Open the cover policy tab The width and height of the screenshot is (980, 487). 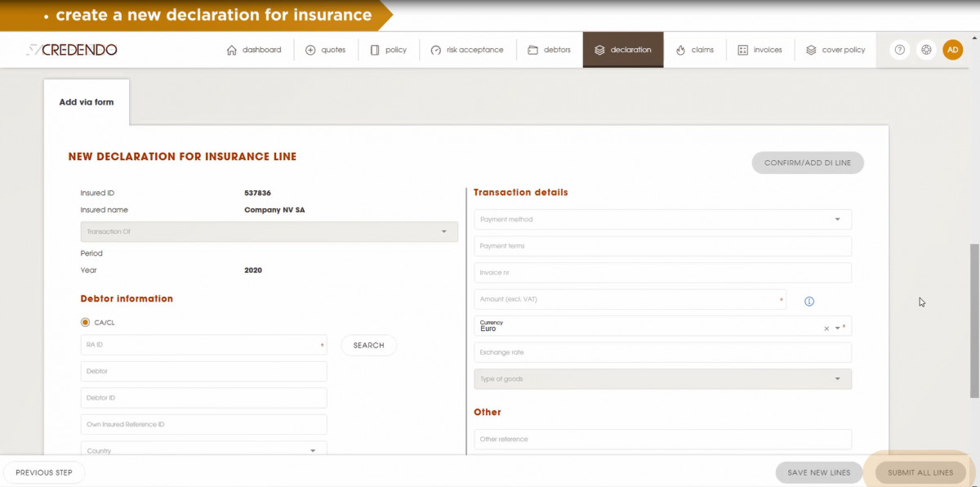835,50
